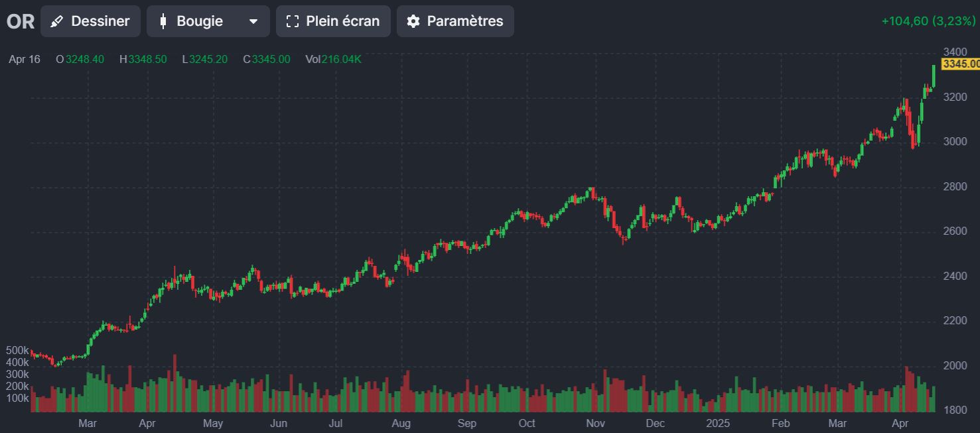Click the 2800 level on price axis
Image resolution: width=980 pixels, height=433 pixels.
point(955,186)
